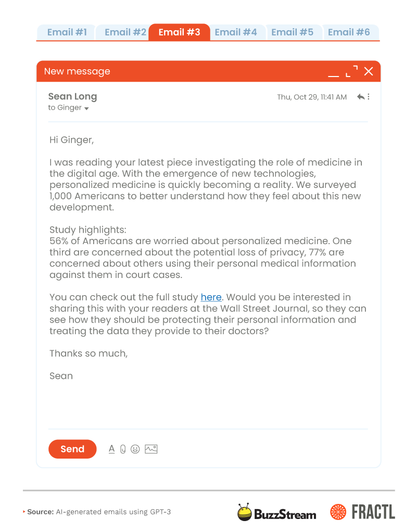Click the insert image icon
Viewport: 417px width, 532px height.
151,449
